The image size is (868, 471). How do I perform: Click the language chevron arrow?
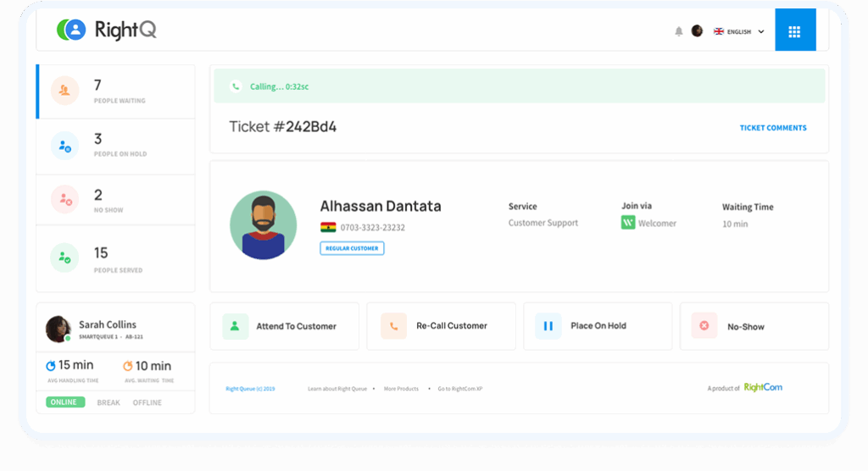pos(761,31)
